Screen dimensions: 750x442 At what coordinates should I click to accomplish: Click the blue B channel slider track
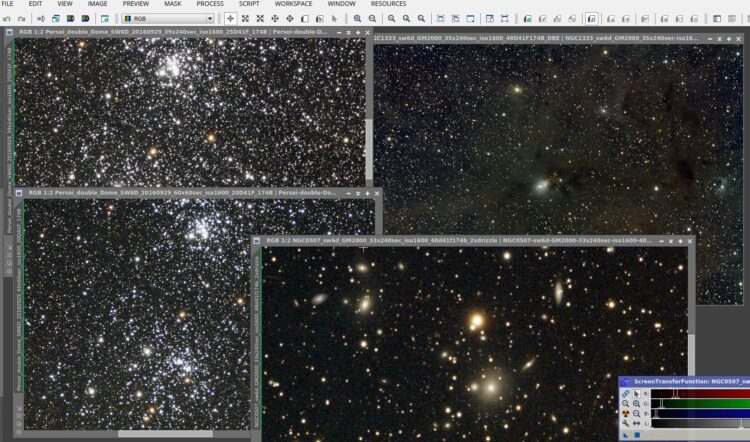[x=700, y=414]
